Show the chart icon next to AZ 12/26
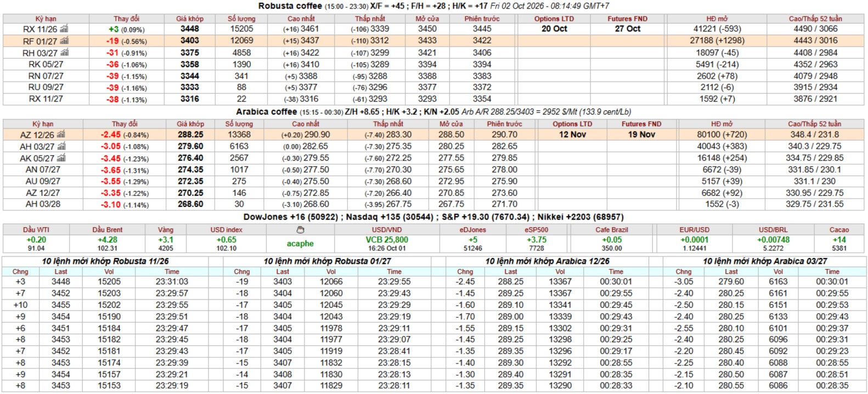868x394 pixels. pos(61,134)
